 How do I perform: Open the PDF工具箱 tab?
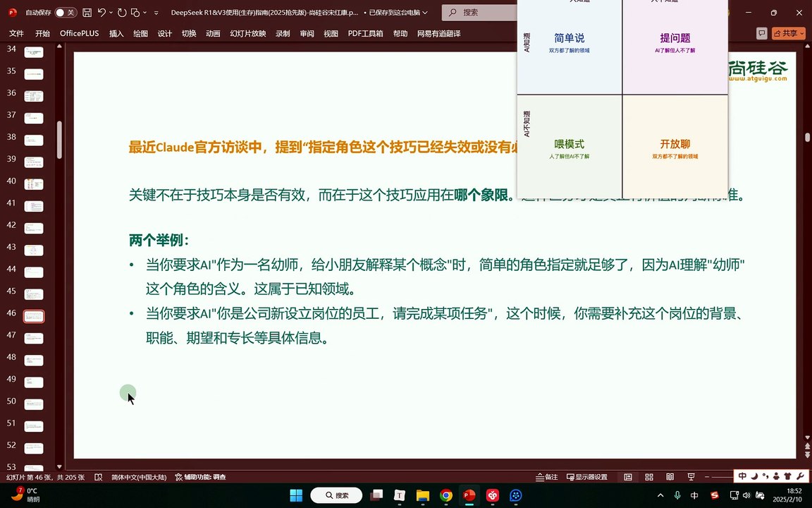click(x=366, y=33)
